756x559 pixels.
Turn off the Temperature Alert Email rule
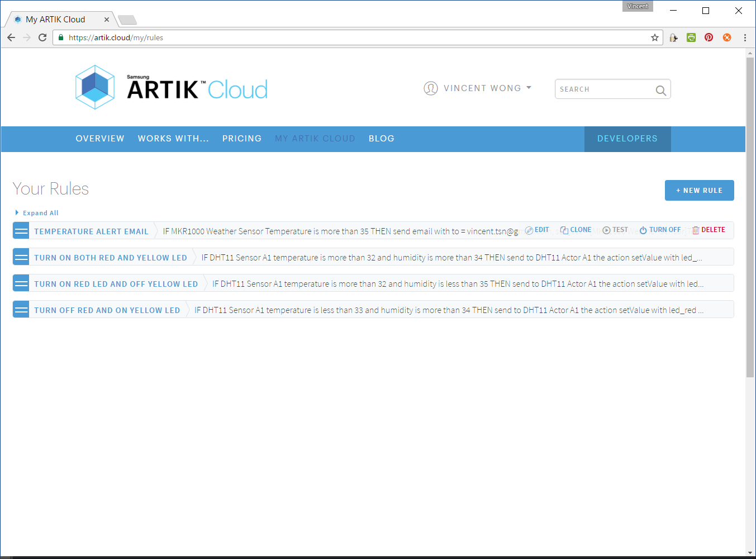660,230
